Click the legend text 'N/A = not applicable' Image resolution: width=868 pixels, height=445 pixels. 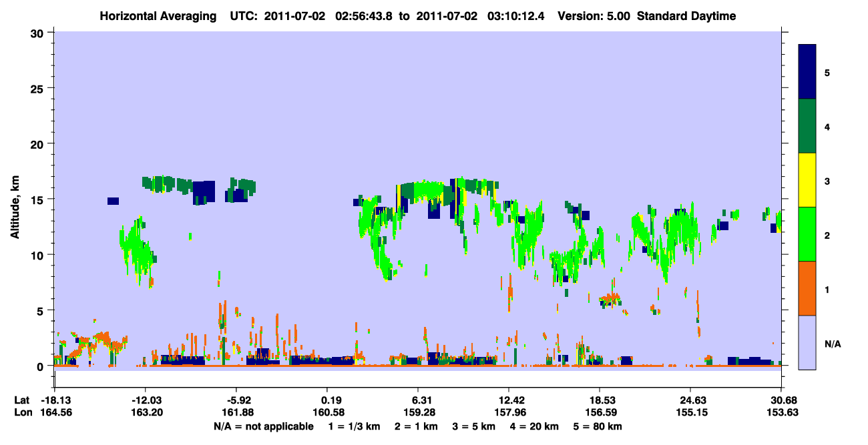[264, 426]
